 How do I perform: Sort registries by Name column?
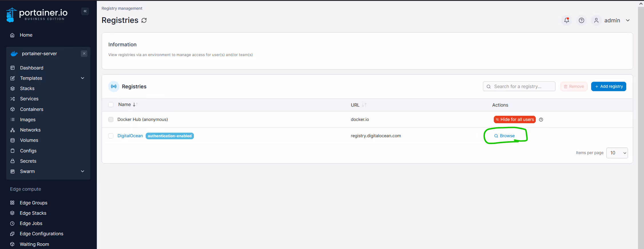128,105
